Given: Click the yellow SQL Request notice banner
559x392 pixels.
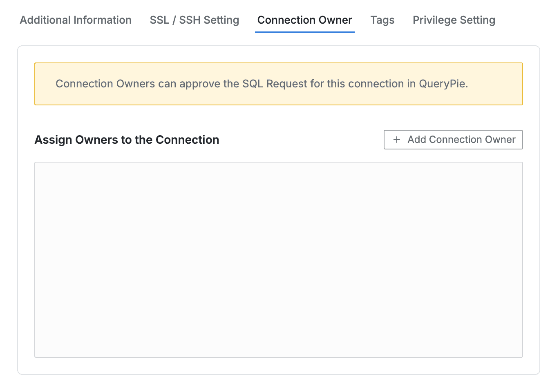Looking at the screenshot, I should click(x=278, y=84).
